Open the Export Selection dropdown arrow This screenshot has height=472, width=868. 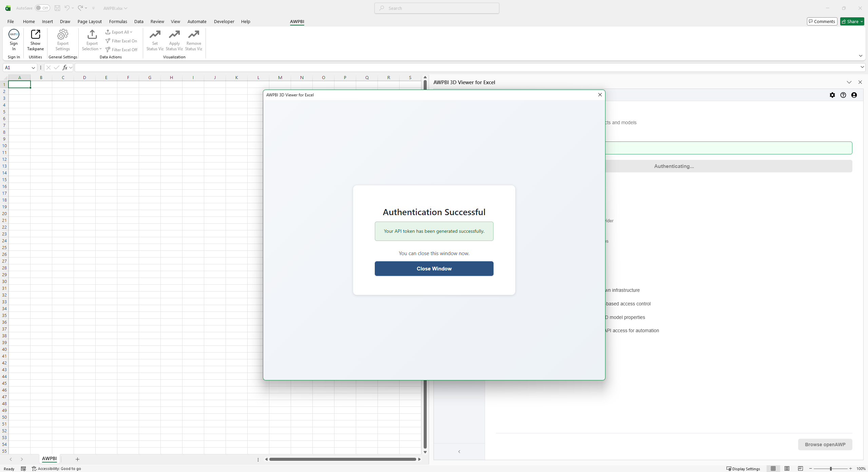coord(100,49)
